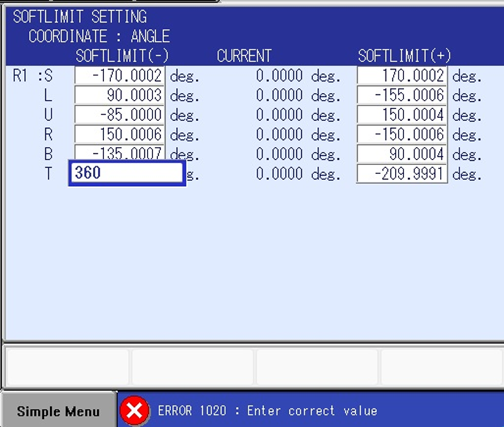Click the S axis CURRENT value 0.0000
The width and height of the screenshot is (504, 427).
(279, 77)
